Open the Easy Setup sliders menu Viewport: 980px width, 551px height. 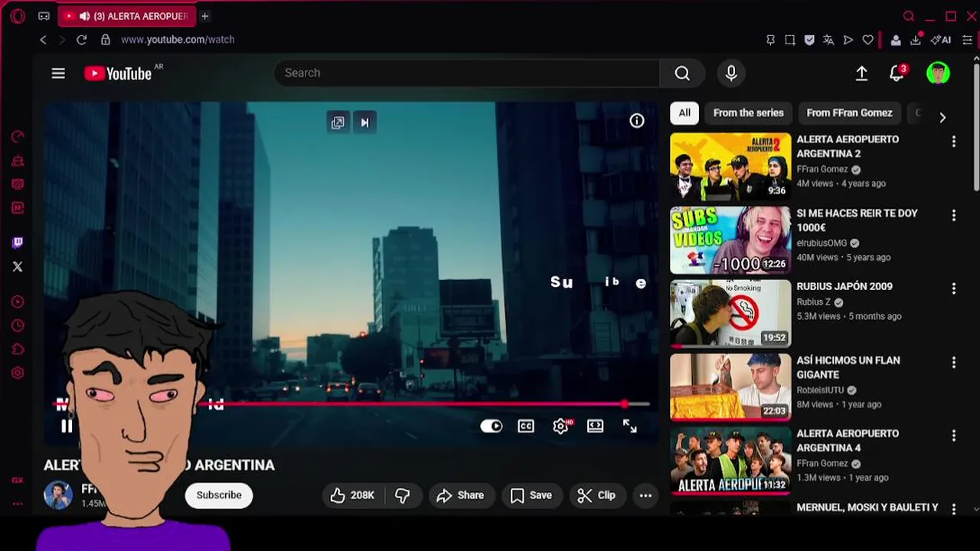click(967, 40)
